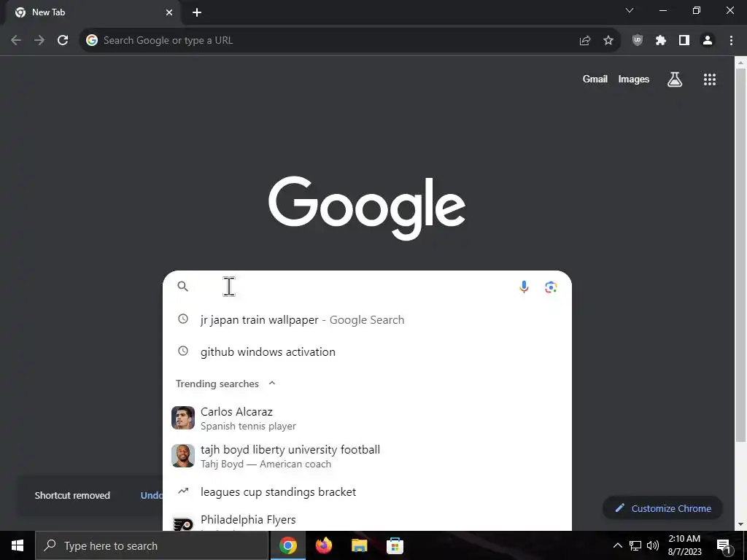Screen dimensions: 747x560
Task: Bookmark this tab with the star icon
Action: (608, 41)
